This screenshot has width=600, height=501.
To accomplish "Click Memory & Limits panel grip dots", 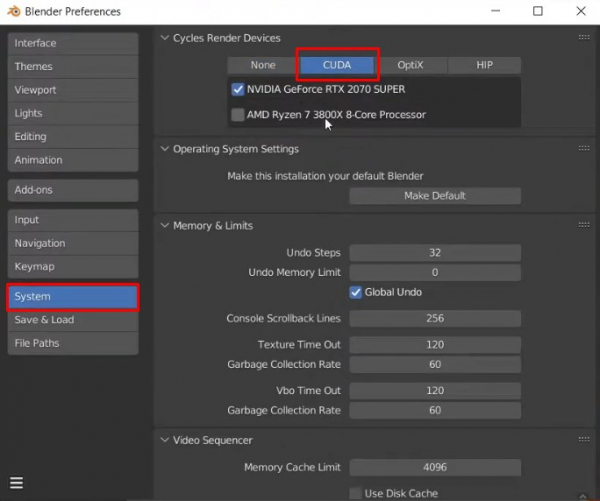I will [x=584, y=225].
